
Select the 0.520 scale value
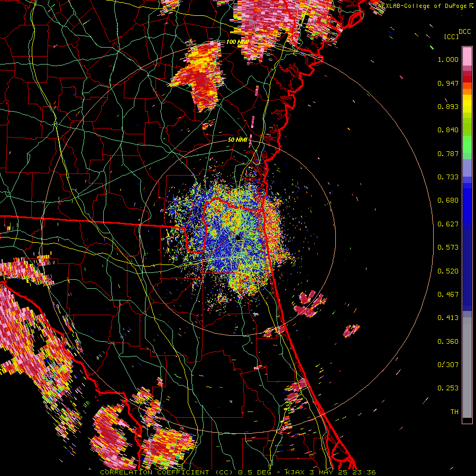(x=448, y=271)
